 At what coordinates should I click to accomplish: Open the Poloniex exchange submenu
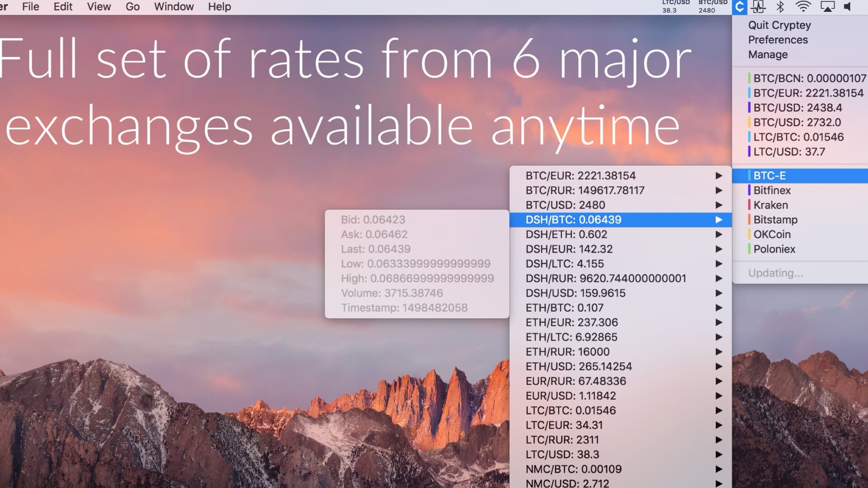pyautogui.click(x=800, y=249)
